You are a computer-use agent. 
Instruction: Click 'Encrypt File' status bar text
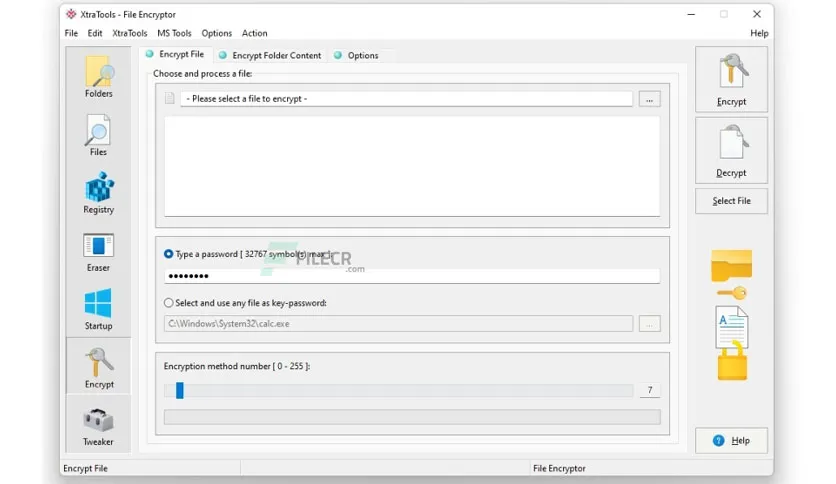85,469
